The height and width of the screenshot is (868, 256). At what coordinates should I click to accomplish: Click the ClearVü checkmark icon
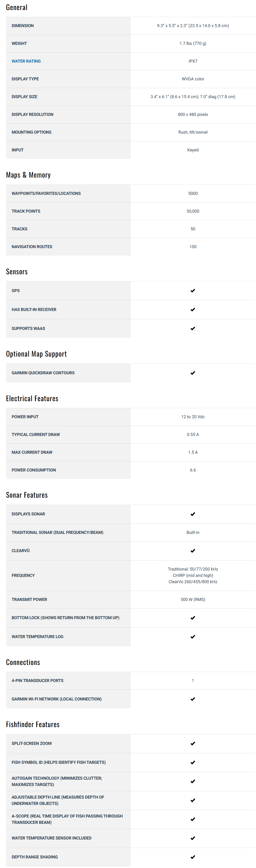pos(193,550)
